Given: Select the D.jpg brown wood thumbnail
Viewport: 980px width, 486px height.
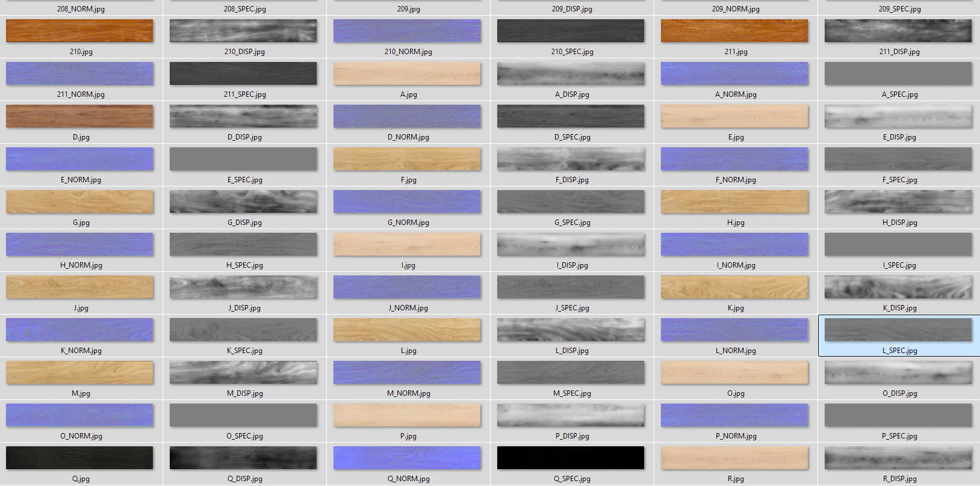Looking at the screenshot, I should tap(79, 116).
